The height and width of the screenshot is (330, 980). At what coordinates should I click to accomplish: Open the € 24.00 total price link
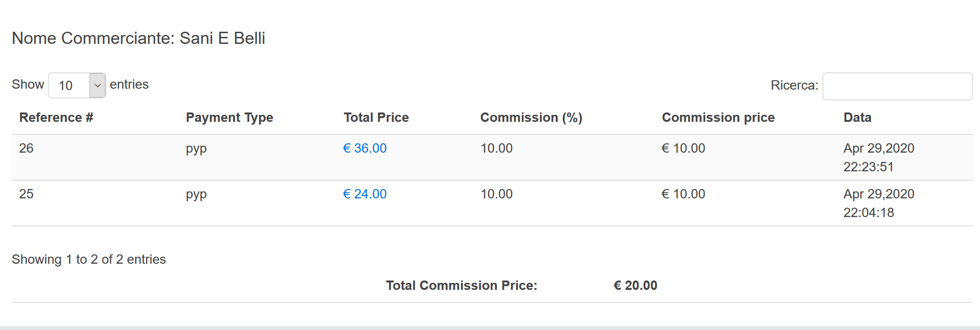(x=365, y=194)
